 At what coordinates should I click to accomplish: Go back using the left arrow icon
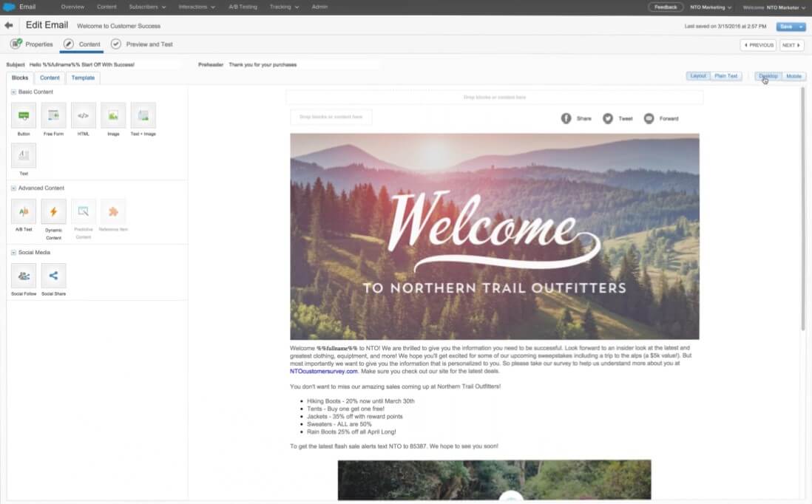coord(9,25)
